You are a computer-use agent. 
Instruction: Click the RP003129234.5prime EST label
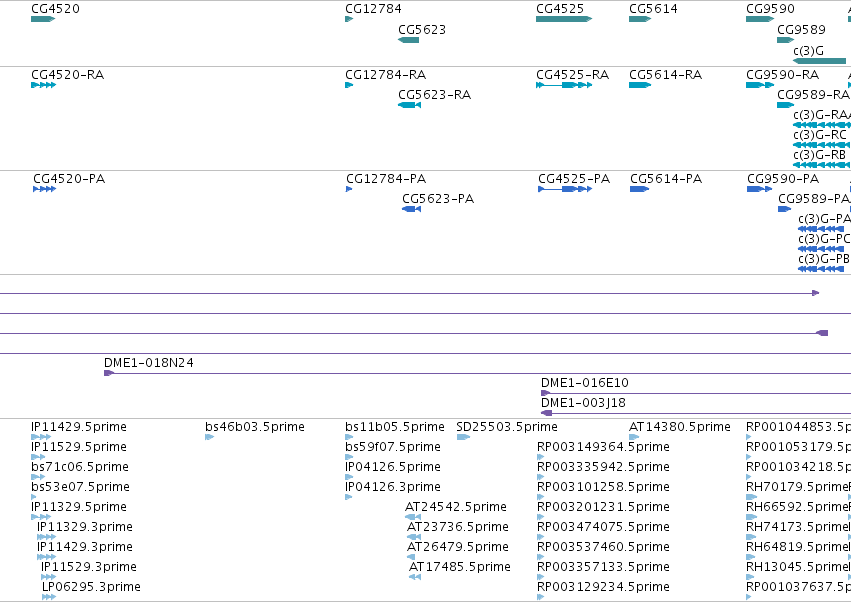pyautogui.click(x=603, y=587)
